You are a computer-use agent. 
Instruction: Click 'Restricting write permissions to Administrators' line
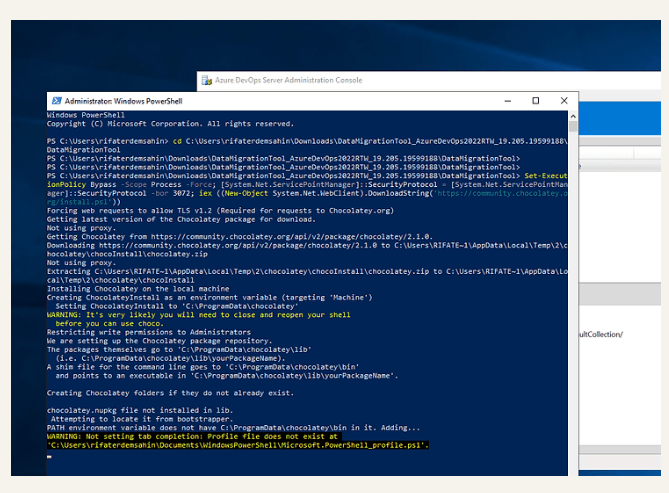[149, 332]
